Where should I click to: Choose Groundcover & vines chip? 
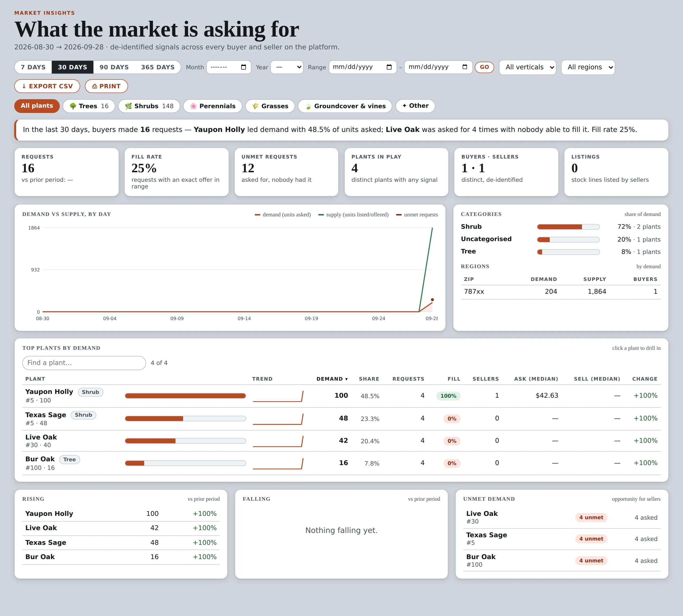click(345, 106)
